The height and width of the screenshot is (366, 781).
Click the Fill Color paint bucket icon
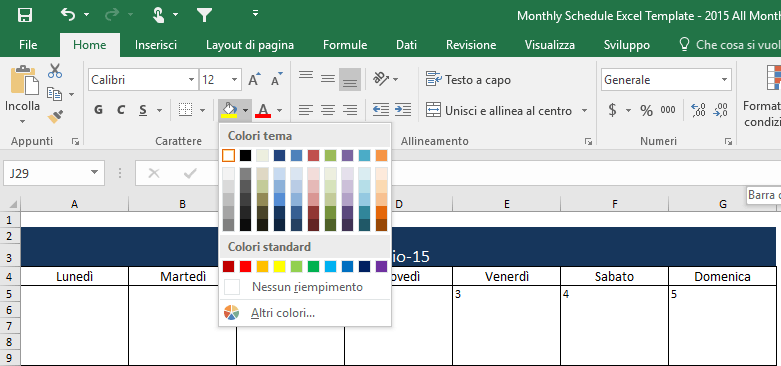pos(229,110)
